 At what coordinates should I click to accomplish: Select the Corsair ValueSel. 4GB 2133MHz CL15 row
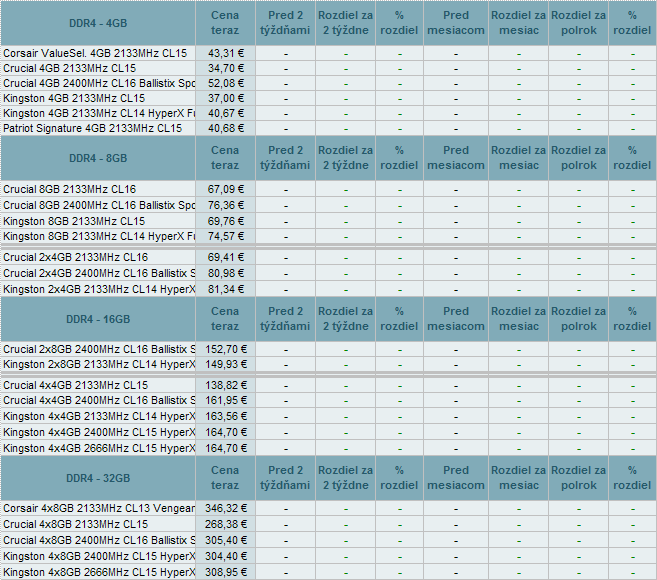point(328,53)
